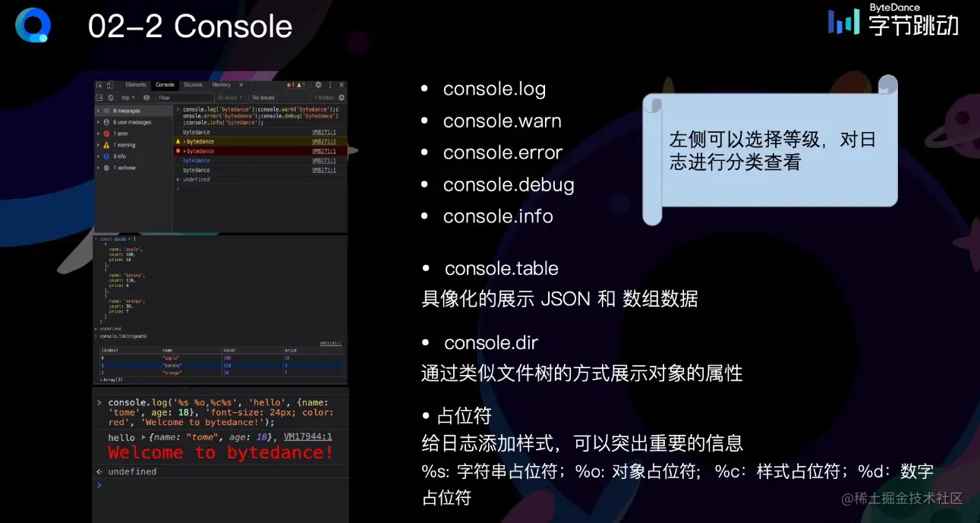This screenshot has height=523, width=980.
Task: Click error icon on red bytedance log row
Action: coord(178,151)
